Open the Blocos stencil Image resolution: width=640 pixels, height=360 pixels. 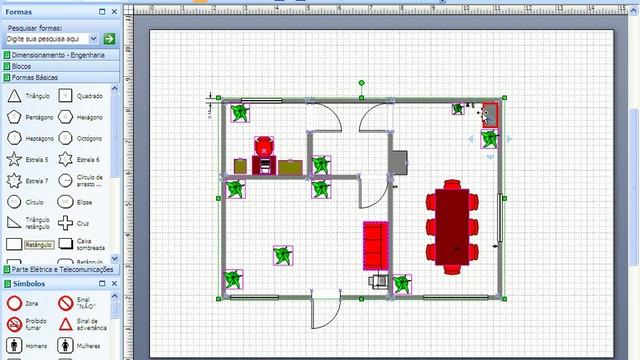(61, 66)
